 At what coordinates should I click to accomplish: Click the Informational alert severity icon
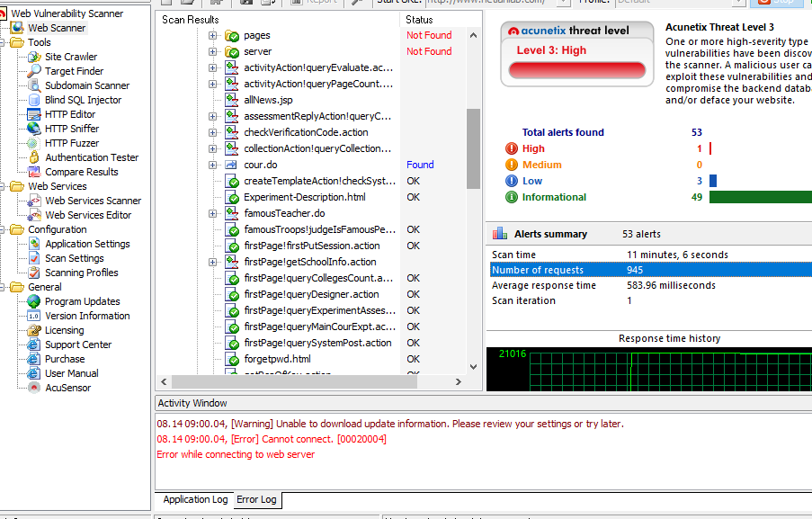click(512, 197)
